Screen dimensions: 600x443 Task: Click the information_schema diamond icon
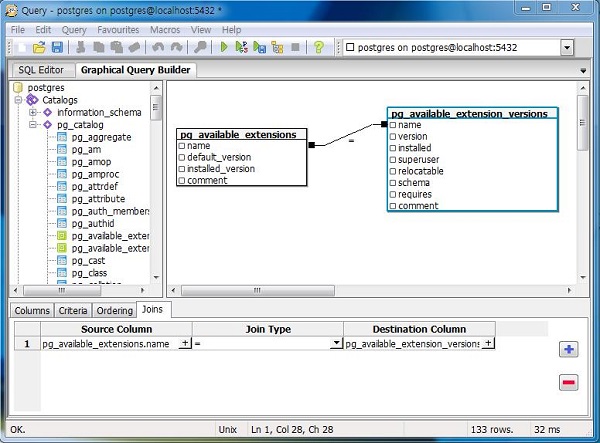(47, 112)
